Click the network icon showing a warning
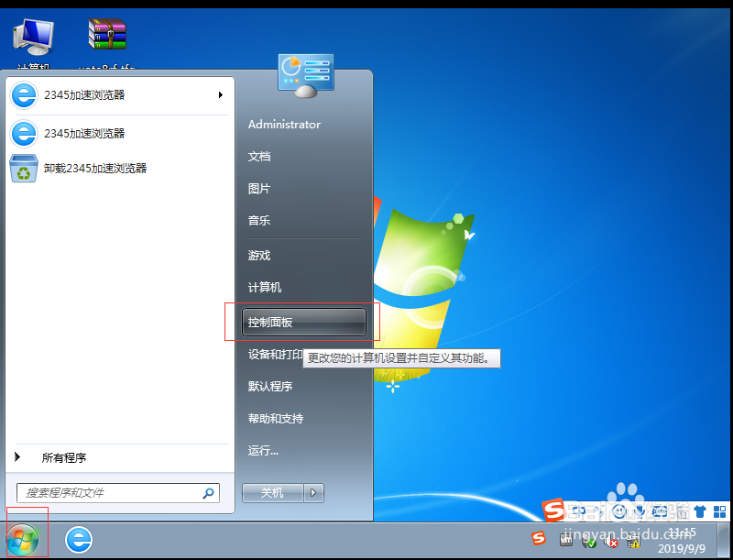Screen dimensions: 733x560 point(634,541)
